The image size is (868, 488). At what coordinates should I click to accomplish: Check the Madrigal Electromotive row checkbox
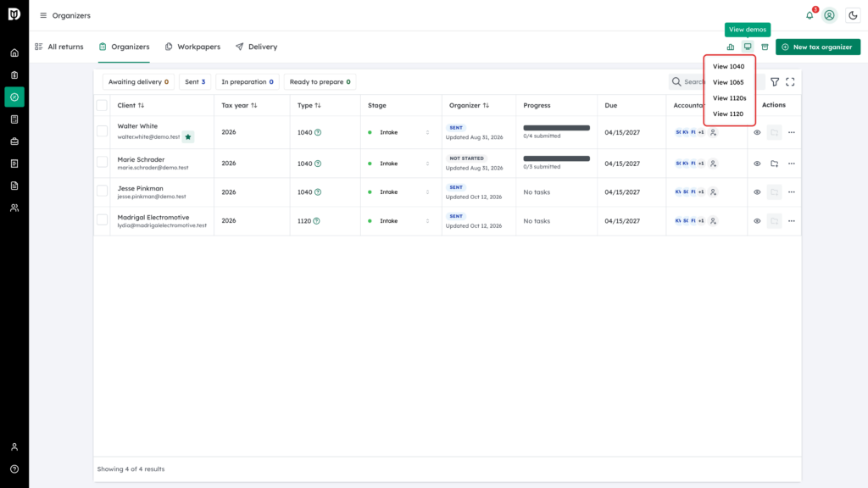tap(102, 219)
